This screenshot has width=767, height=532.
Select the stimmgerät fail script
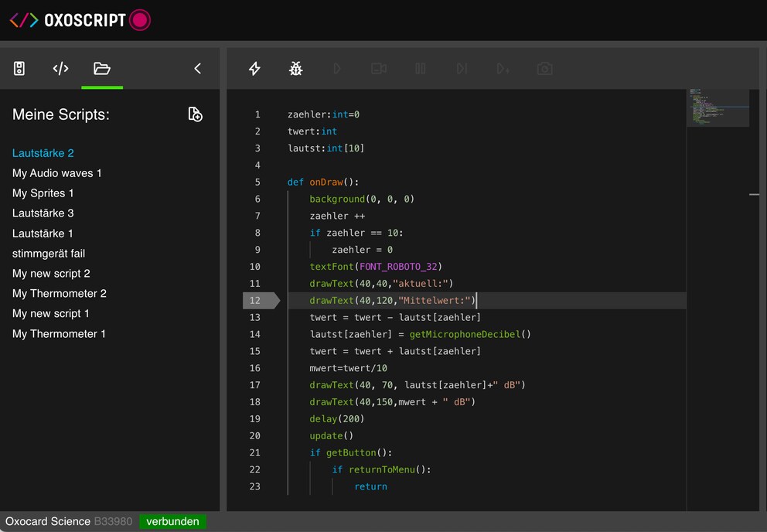click(49, 254)
